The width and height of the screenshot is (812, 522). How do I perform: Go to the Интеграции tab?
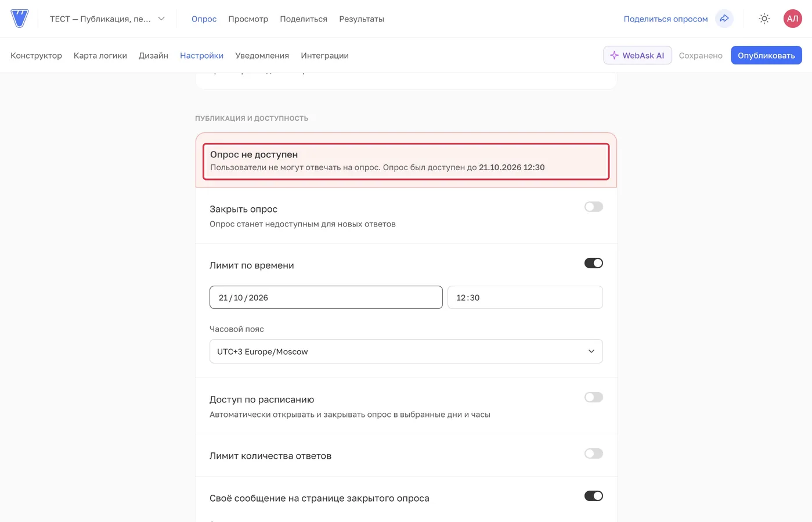(x=324, y=55)
